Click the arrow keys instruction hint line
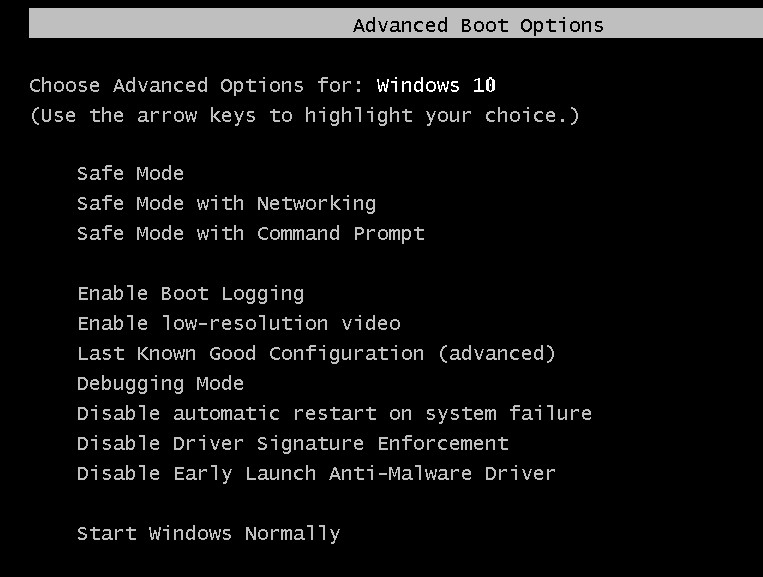This screenshot has height=577, width=763. click(x=304, y=115)
